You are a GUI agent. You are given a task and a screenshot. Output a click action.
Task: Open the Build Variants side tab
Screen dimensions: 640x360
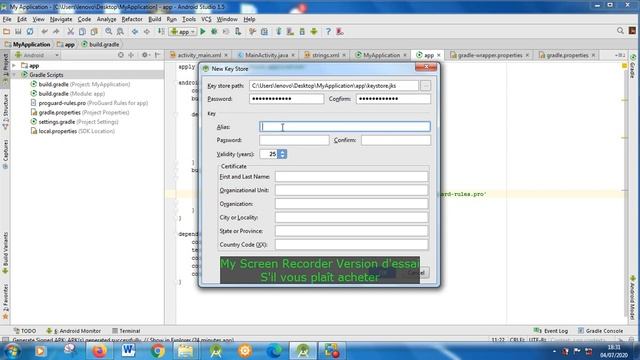[x=5, y=253]
